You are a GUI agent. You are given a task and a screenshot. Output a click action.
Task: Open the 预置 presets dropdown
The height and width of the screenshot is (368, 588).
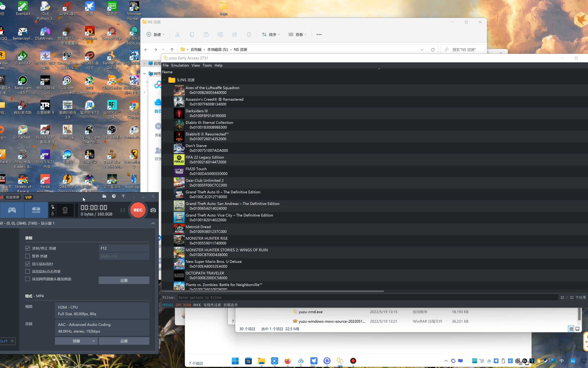[x=76, y=341]
